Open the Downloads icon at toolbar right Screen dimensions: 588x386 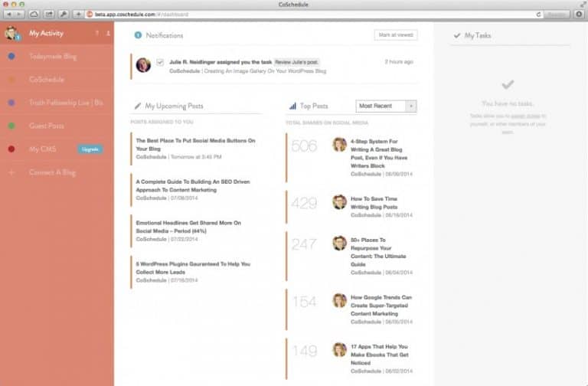[579, 15]
